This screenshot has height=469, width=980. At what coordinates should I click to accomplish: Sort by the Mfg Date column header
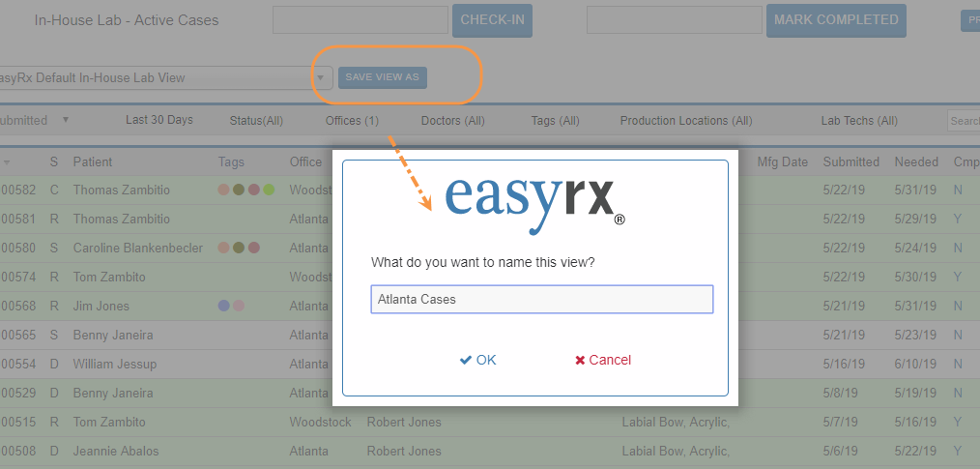click(783, 161)
